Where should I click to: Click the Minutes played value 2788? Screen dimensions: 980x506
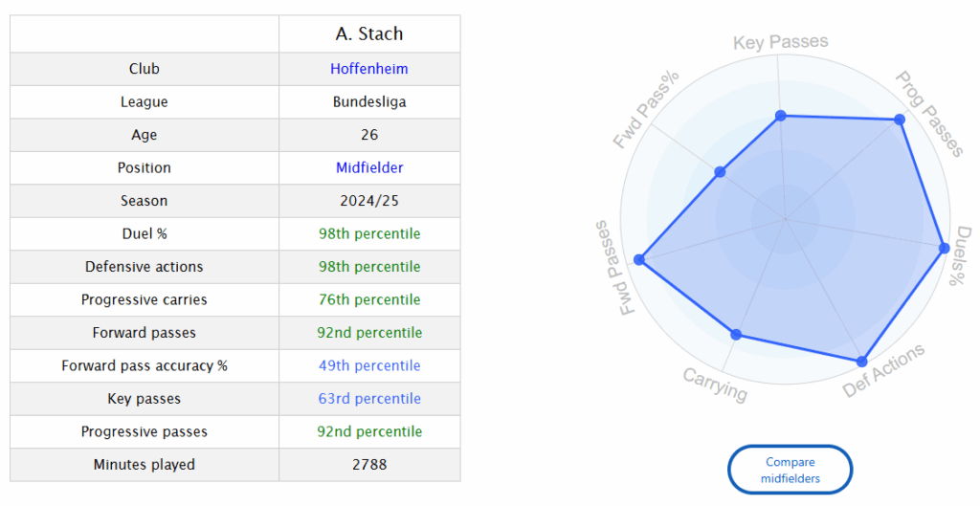369,465
